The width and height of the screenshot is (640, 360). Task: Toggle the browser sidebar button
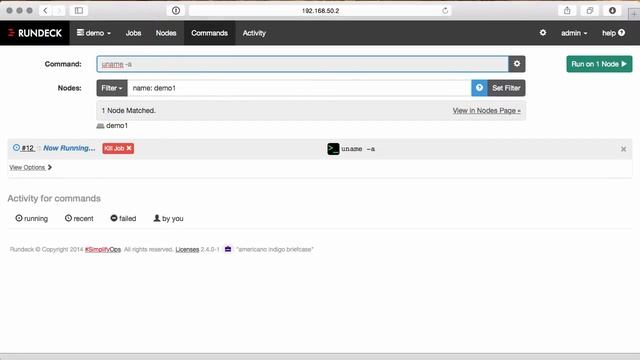pyautogui.click(x=79, y=11)
